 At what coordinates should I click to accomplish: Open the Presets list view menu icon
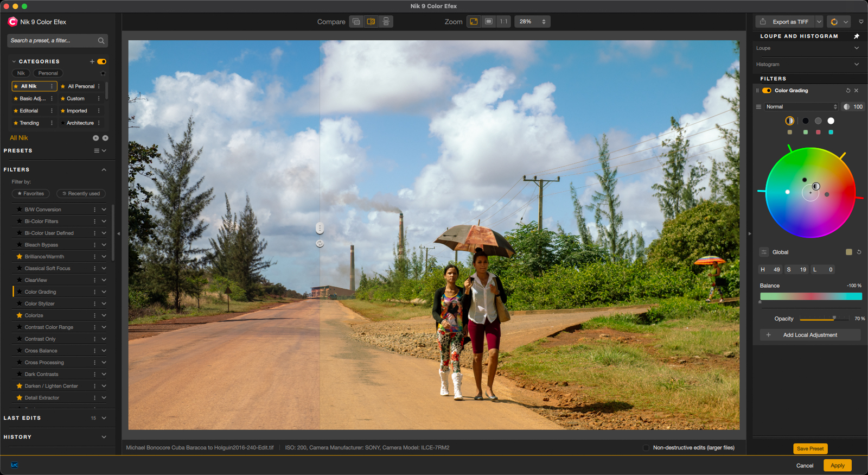(x=97, y=151)
